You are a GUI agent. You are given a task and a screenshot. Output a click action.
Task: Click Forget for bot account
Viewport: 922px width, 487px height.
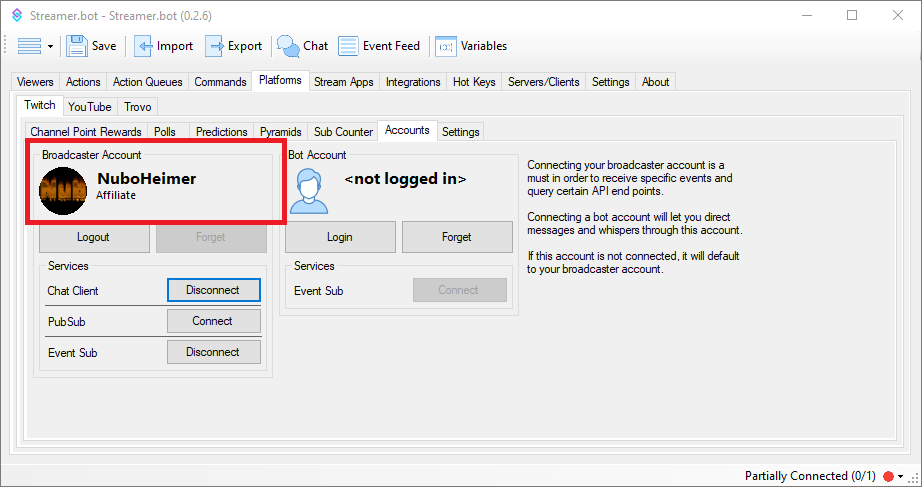(x=457, y=237)
